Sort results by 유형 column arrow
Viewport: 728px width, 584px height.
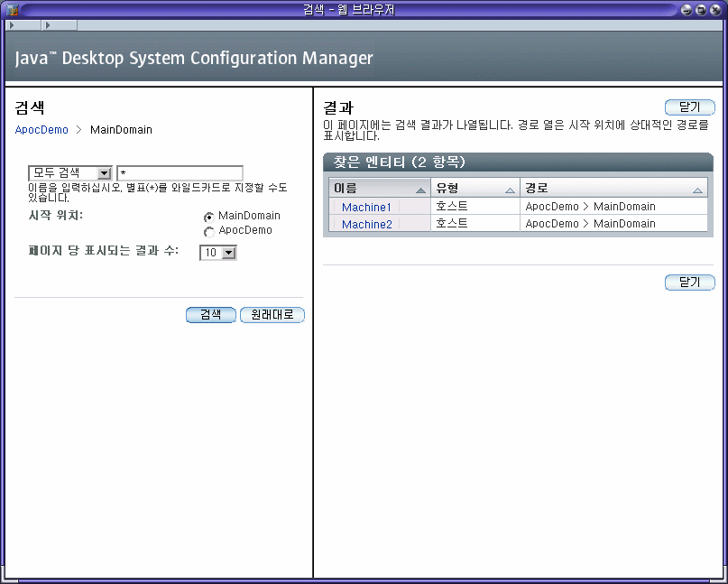(510, 190)
